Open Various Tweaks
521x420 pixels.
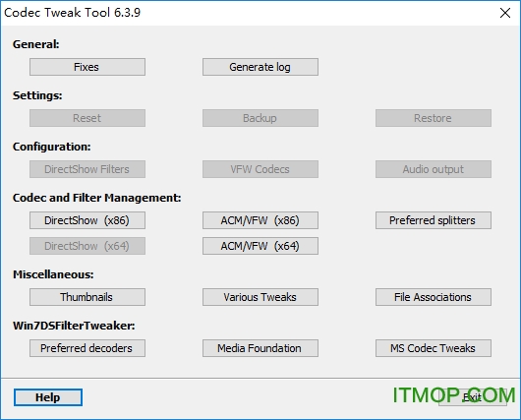click(x=260, y=297)
